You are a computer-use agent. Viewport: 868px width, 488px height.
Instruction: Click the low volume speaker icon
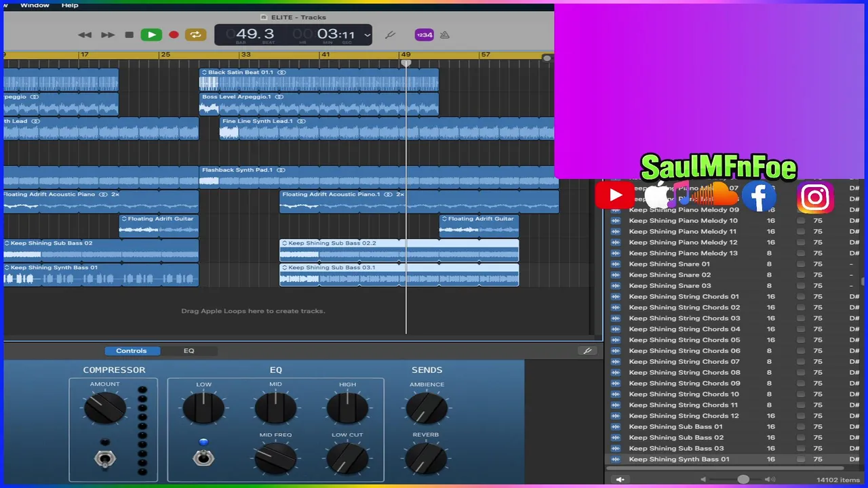pyautogui.click(x=703, y=479)
